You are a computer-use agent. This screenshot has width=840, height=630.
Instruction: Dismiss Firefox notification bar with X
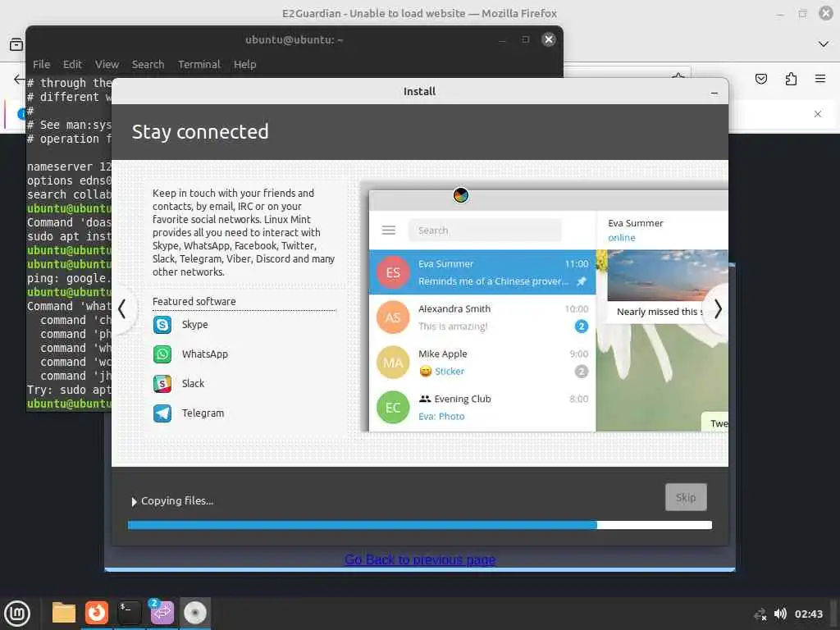818,114
